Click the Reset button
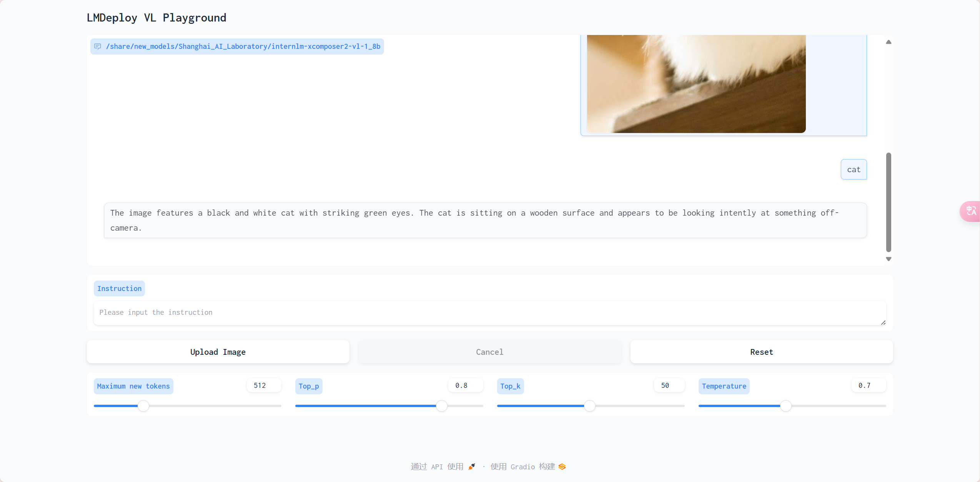This screenshot has width=980, height=482. [761, 352]
